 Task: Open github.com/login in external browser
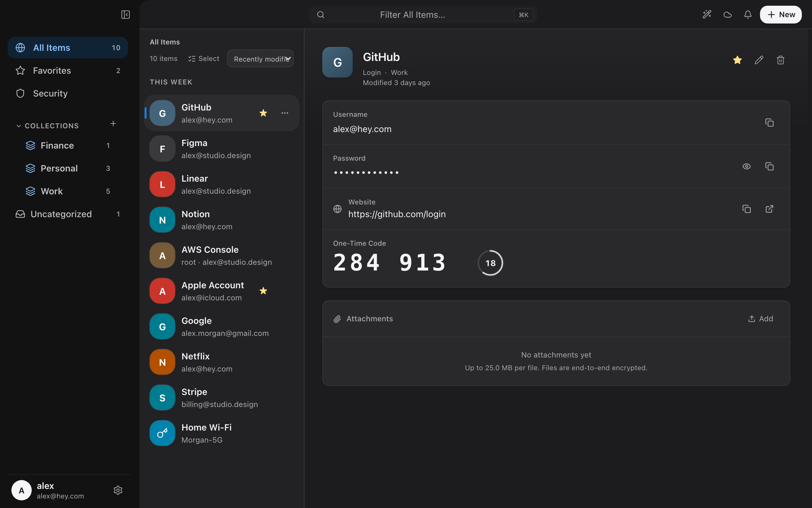click(x=769, y=209)
